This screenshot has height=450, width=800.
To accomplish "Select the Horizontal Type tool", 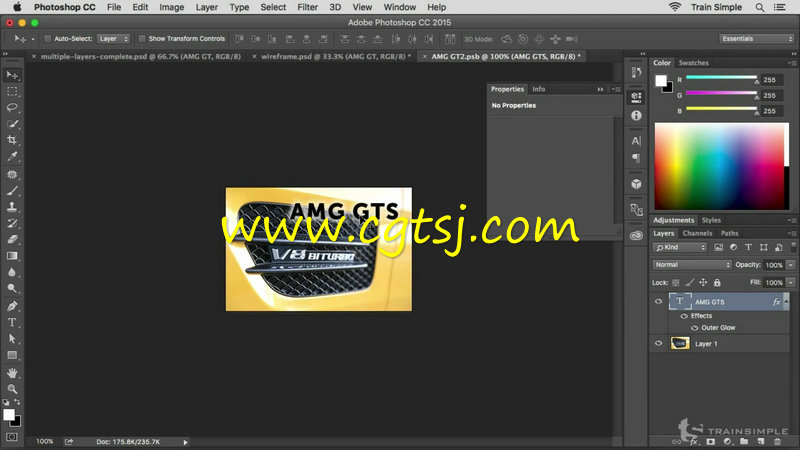I will tap(12, 322).
